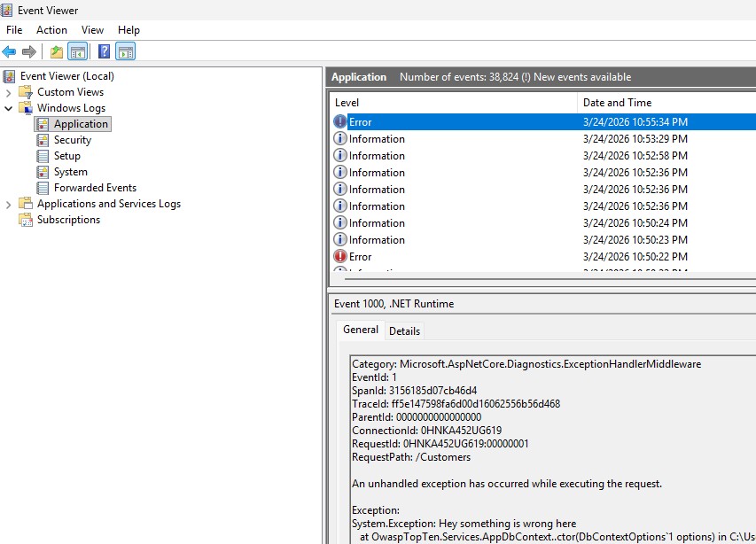
Task: Select the Setup log
Action: tap(67, 156)
